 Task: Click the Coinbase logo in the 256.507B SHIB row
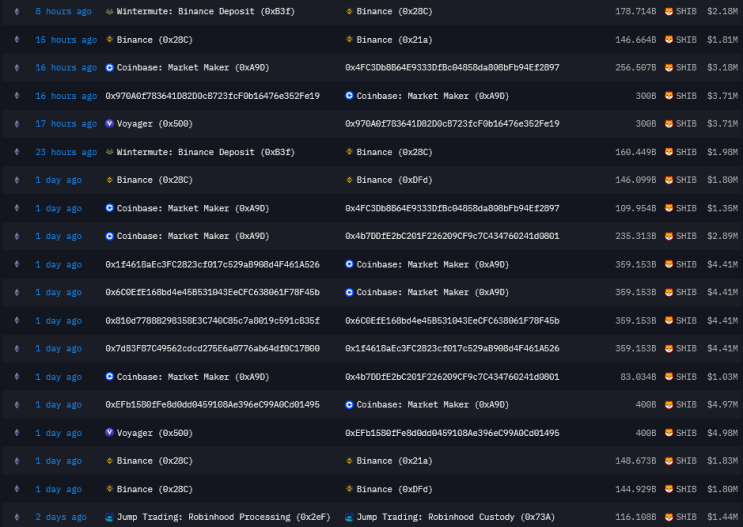[x=109, y=68]
